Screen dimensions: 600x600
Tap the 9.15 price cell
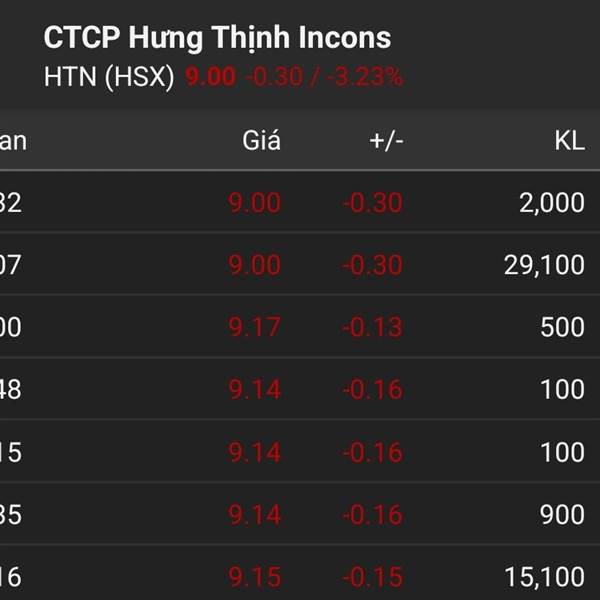tap(254, 577)
